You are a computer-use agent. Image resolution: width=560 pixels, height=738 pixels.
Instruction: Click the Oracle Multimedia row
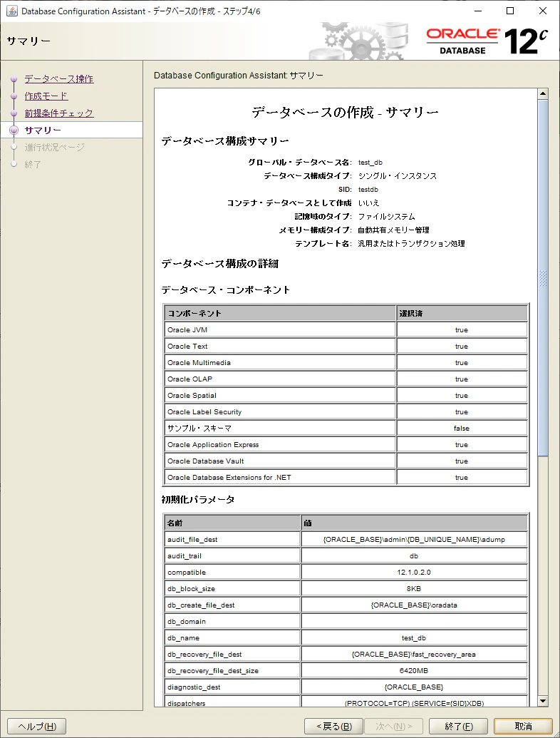(x=346, y=363)
